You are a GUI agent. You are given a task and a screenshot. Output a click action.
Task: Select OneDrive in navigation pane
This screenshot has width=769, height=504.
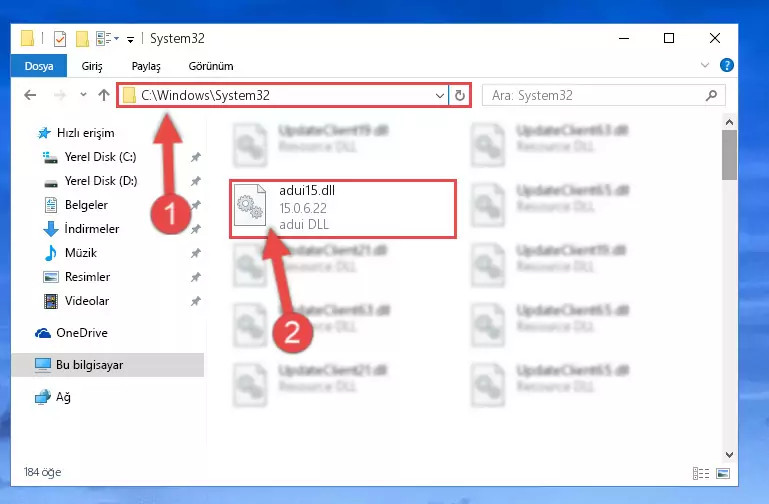[81, 333]
